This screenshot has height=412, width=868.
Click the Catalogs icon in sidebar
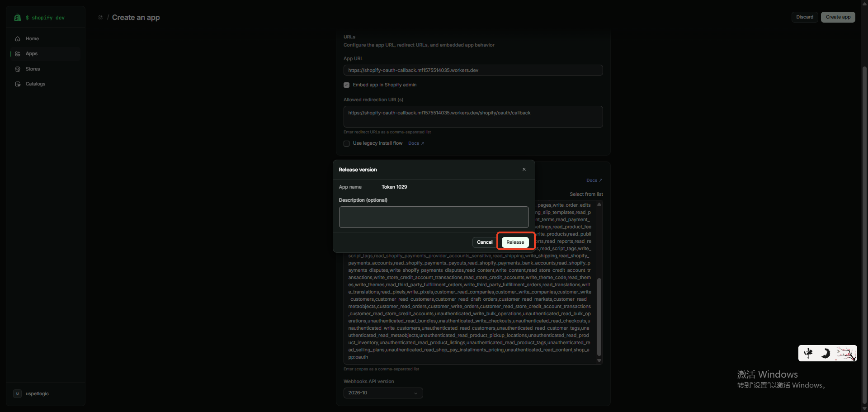point(18,84)
